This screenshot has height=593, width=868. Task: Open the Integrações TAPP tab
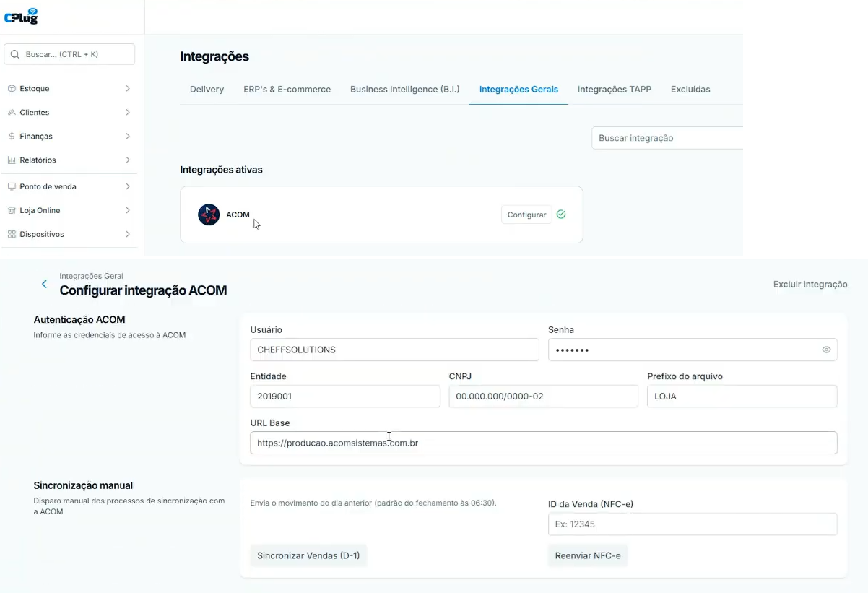[614, 90]
